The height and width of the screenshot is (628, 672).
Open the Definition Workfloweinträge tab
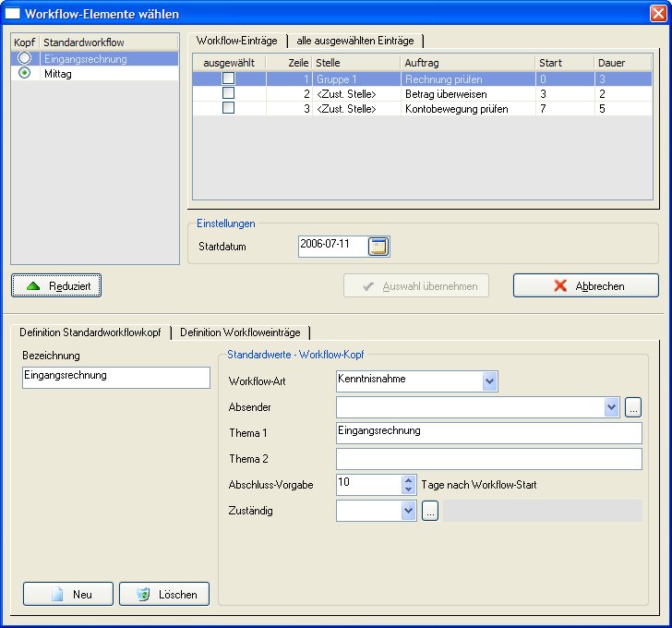pyautogui.click(x=240, y=332)
